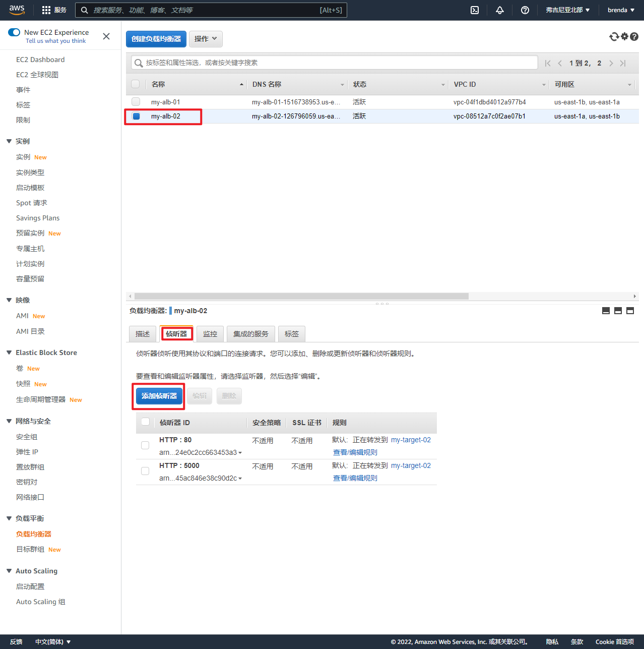Screen dimensions: 644x649
Task: Click the search magnifier in top bar
Action: (85, 10)
